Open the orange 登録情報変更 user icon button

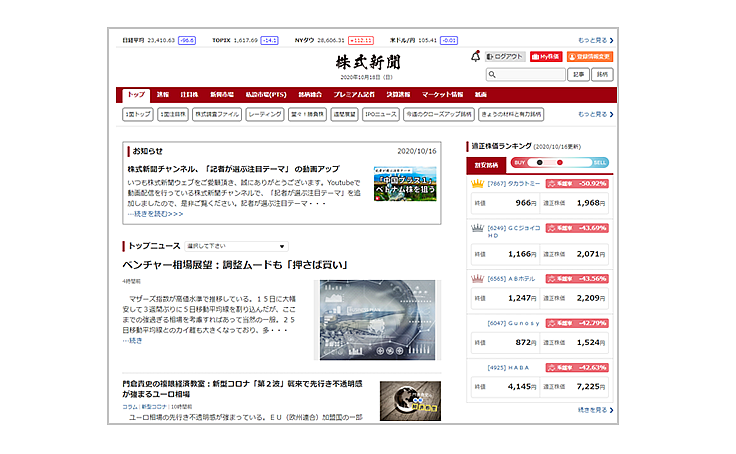coord(589,57)
